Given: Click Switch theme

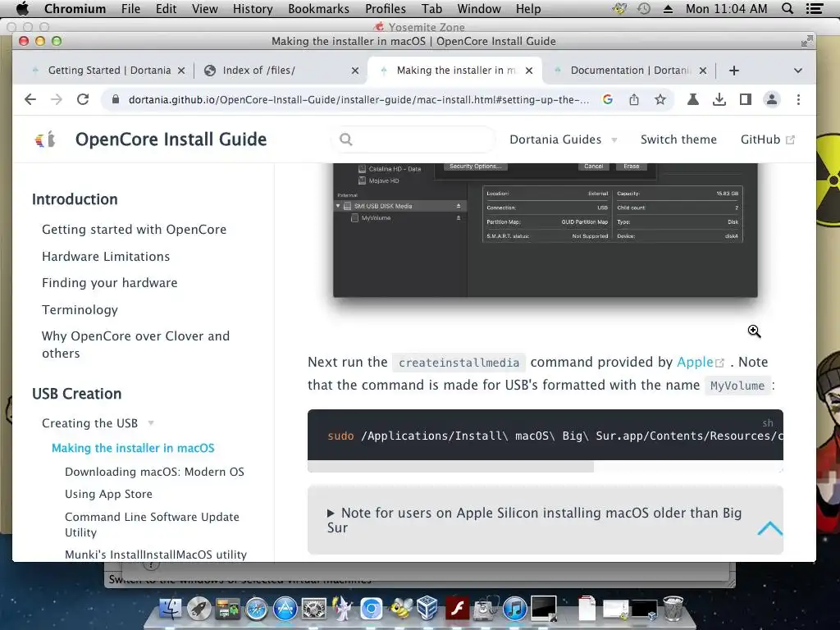Looking at the screenshot, I should pos(678,139).
